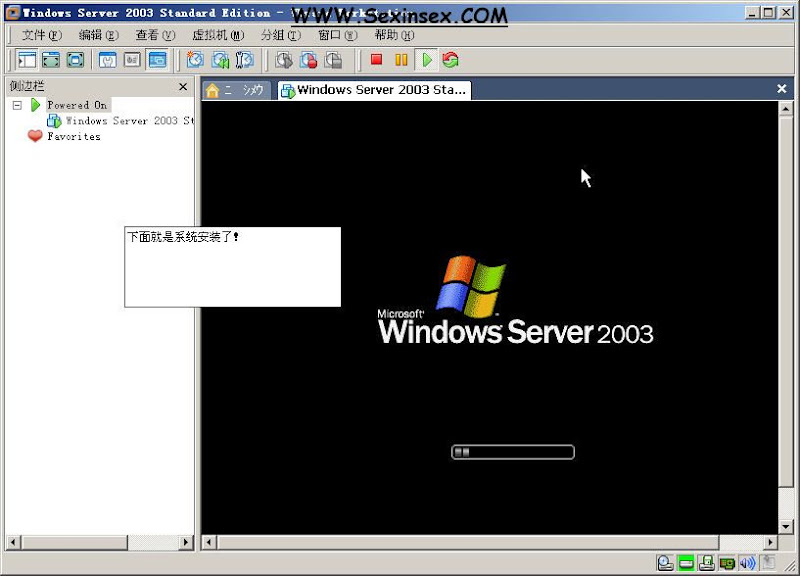Take a snapshot of the virtual machine
800x576 pixels.
tap(195, 60)
